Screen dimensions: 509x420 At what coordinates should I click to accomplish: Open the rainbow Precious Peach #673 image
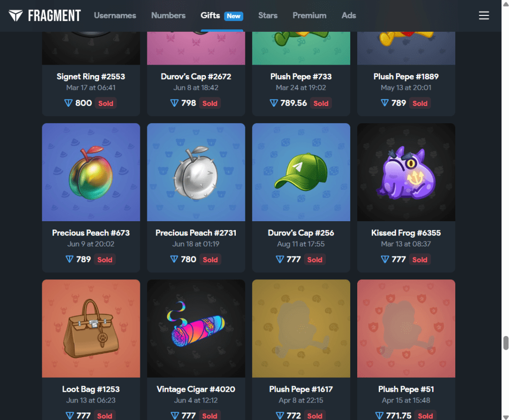point(91,172)
